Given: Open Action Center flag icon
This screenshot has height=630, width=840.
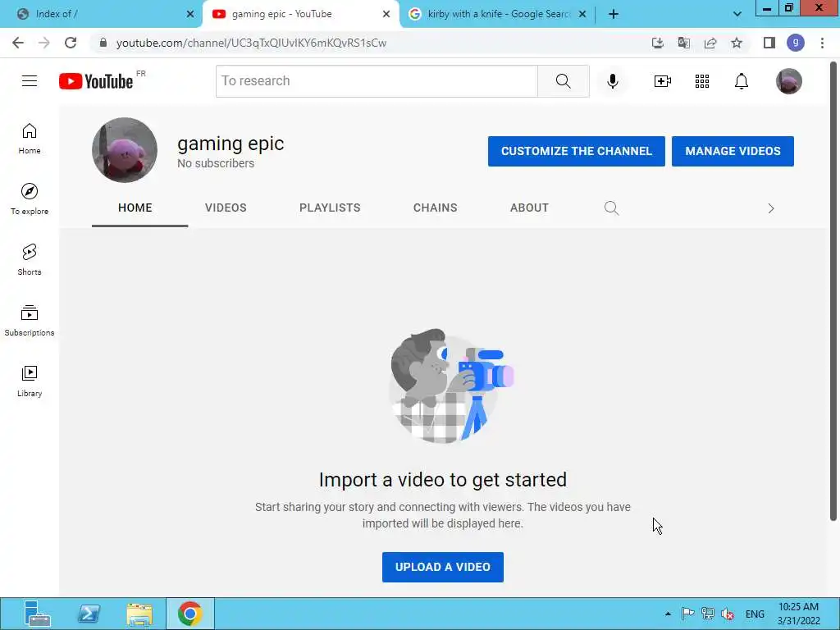Looking at the screenshot, I should tap(688, 614).
